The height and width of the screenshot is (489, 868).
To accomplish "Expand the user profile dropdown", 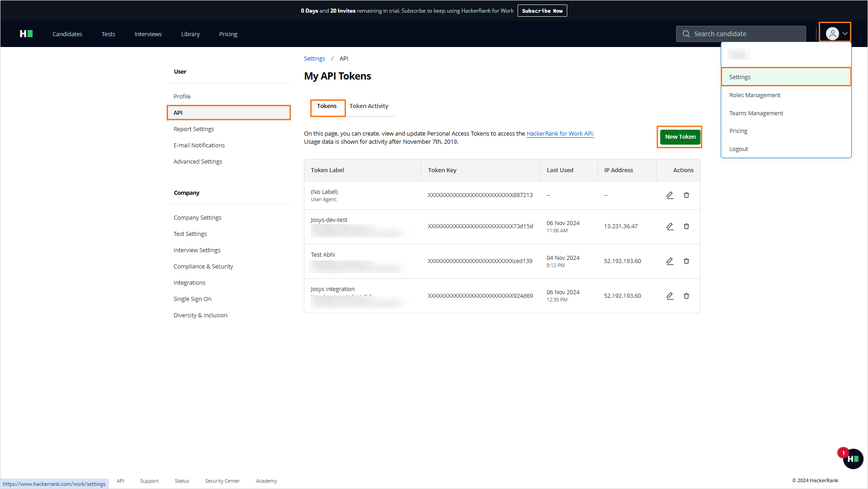I will (836, 33).
